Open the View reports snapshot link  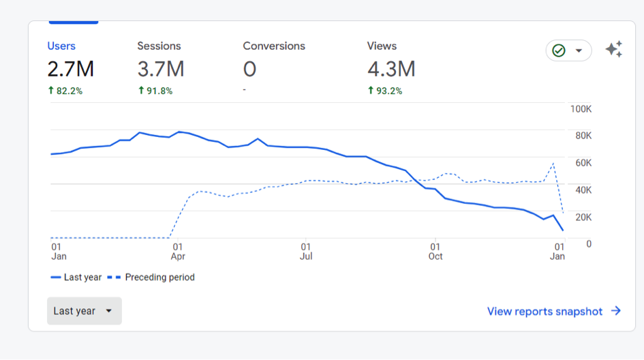tap(545, 311)
